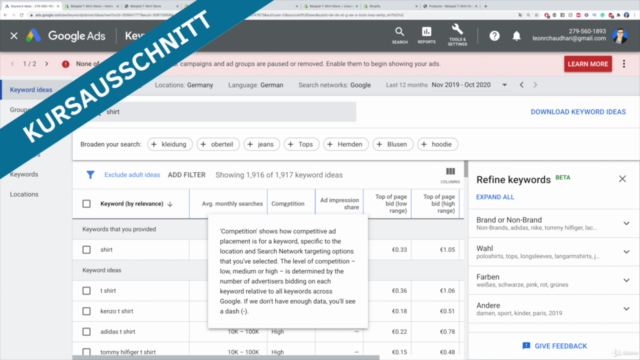The width and height of the screenshot is (640, 360).
Task: Add jeans to broaden search
Action: (x=261, y=144)
